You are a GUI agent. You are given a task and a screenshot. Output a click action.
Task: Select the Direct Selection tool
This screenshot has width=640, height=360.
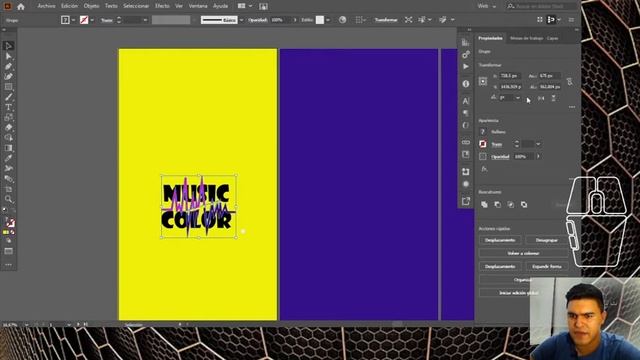8,56
